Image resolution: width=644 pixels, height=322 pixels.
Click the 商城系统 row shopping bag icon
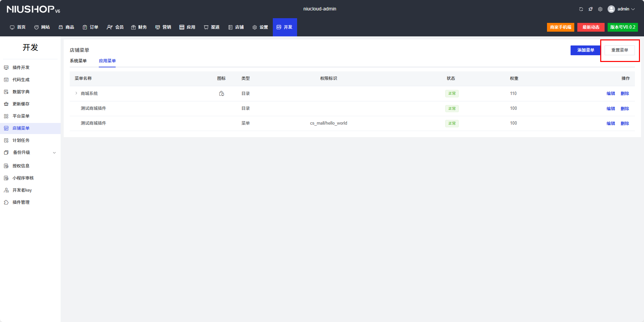click(x=221, y=94)
